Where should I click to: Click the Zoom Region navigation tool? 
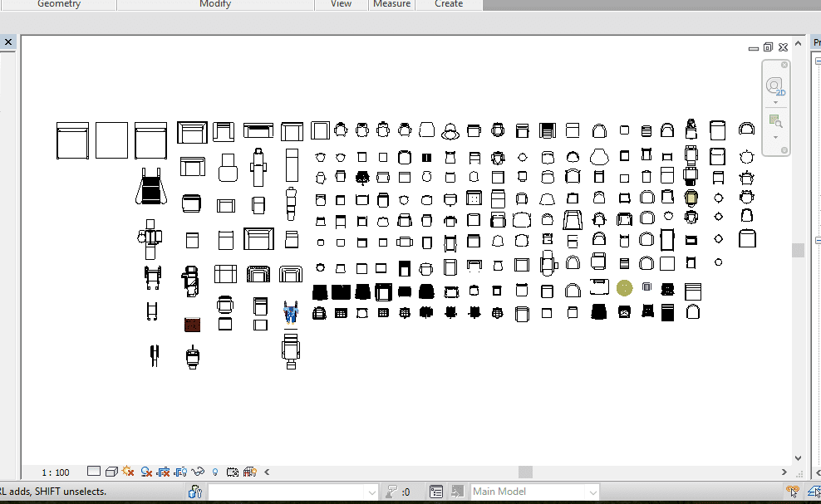point(775,121)
